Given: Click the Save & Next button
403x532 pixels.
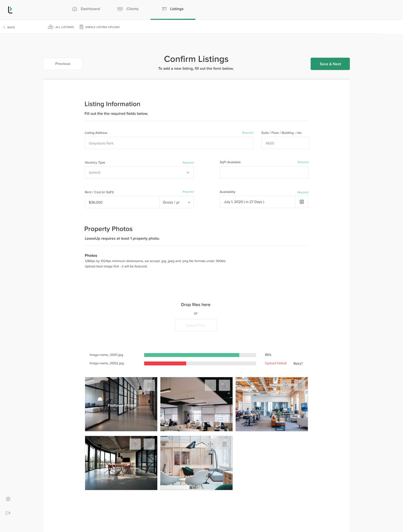Looking at the screenshot, I should click(330, 64).
